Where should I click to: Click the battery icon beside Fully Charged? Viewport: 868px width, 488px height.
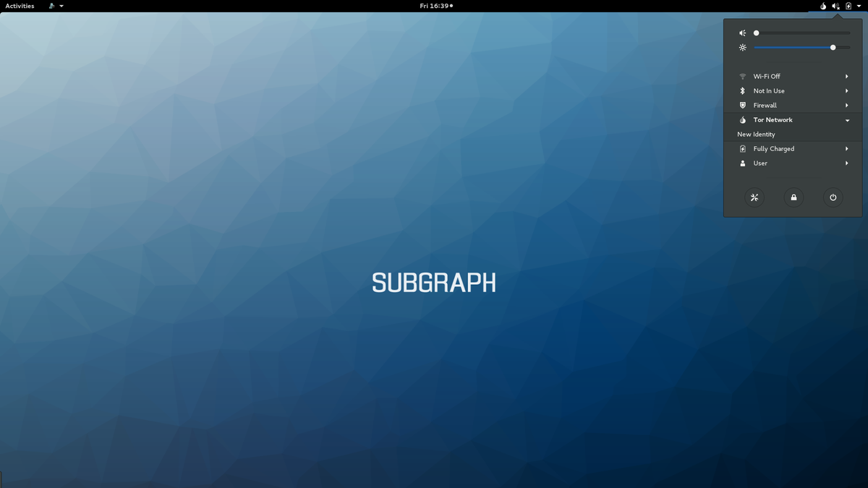[x=742, y=149]
